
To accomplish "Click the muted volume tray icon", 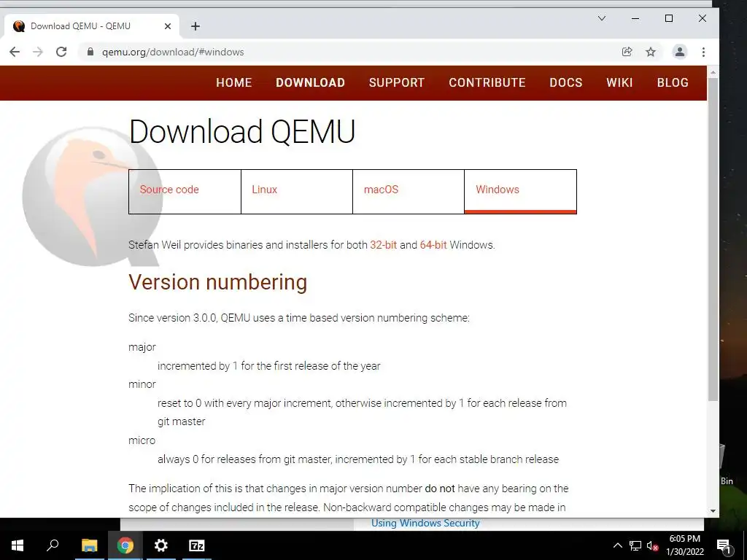I will pyautogui.click(x=652, y=546).
